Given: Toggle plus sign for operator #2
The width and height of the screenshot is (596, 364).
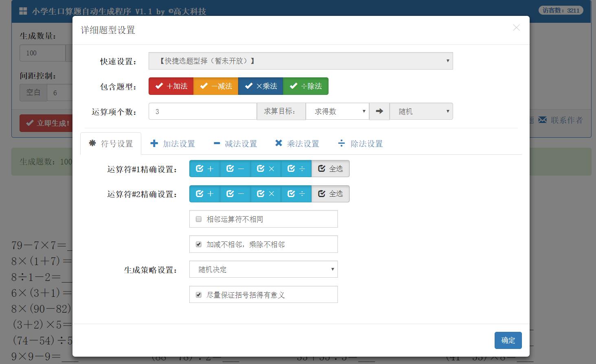Looking at the screenshot, I should [205, 194].
